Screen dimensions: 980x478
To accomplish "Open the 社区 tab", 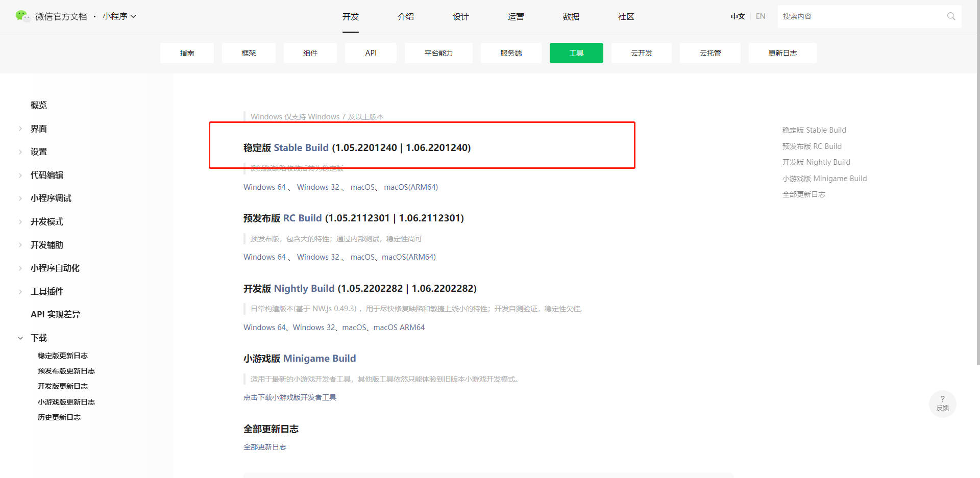I will [626, 16].
